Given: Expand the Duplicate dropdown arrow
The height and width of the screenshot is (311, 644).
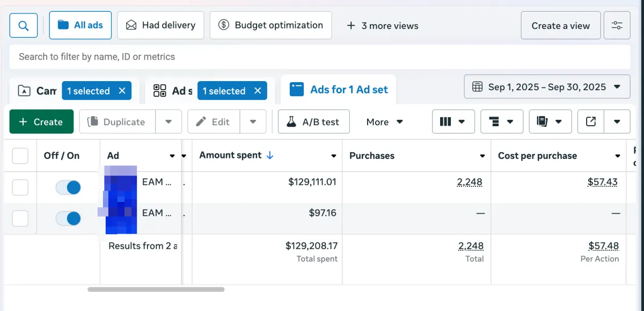Looking at the screenshot, I should click(x=169, y=122).
